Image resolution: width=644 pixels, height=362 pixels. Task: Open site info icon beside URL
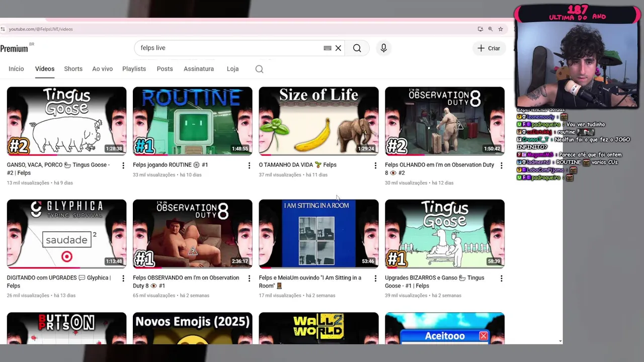click(x=3, y=29)
